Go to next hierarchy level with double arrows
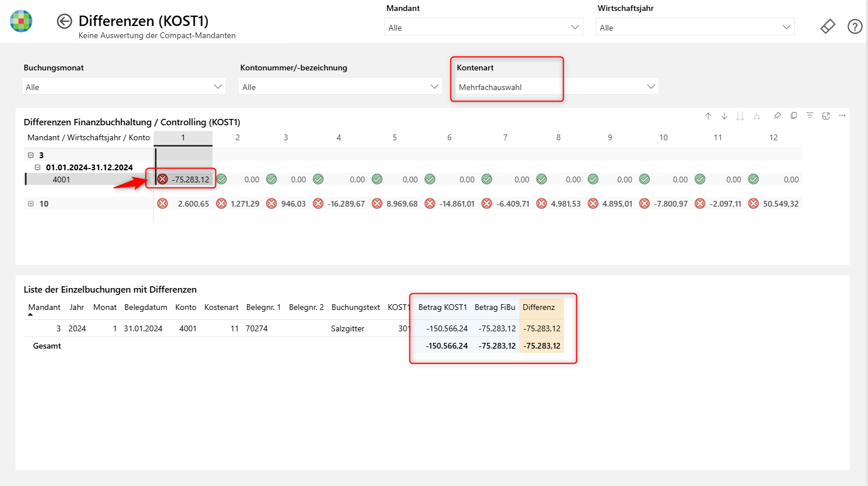Image resolution: width=868 pixels, height=486 pixels. [740, 116]
